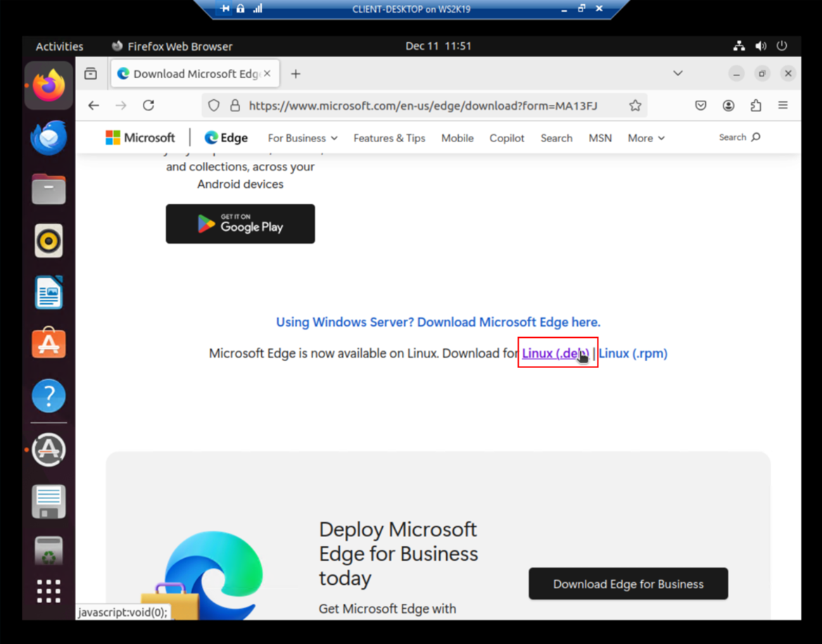The image size is (822, 644).
Task: Click the Microsoft logo
Action: [140, 137]
